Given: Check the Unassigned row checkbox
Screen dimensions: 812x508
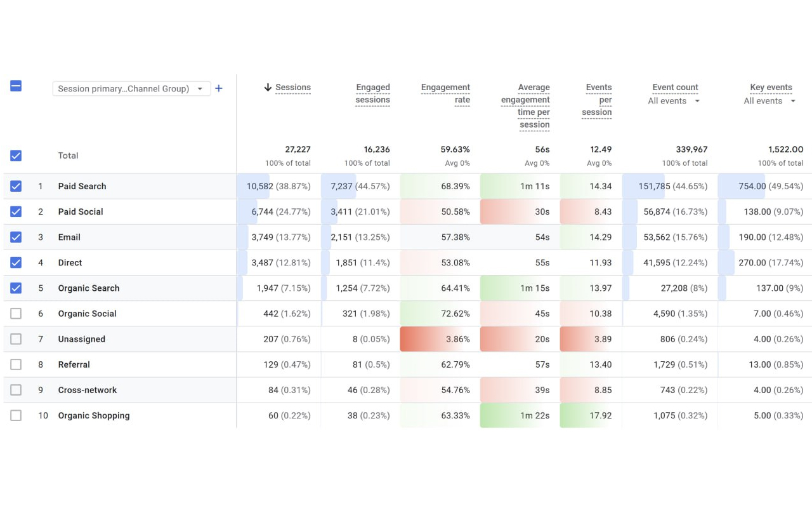Looking at the screenshot, I should [x=16, y=338].
